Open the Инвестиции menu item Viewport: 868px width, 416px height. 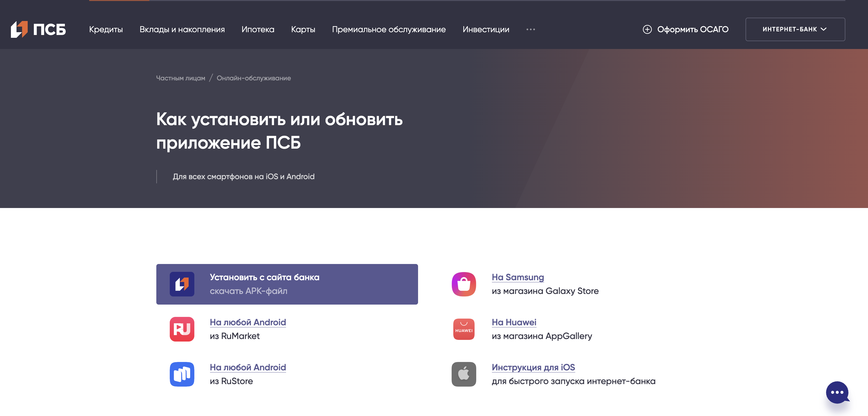tap(486, 29)
